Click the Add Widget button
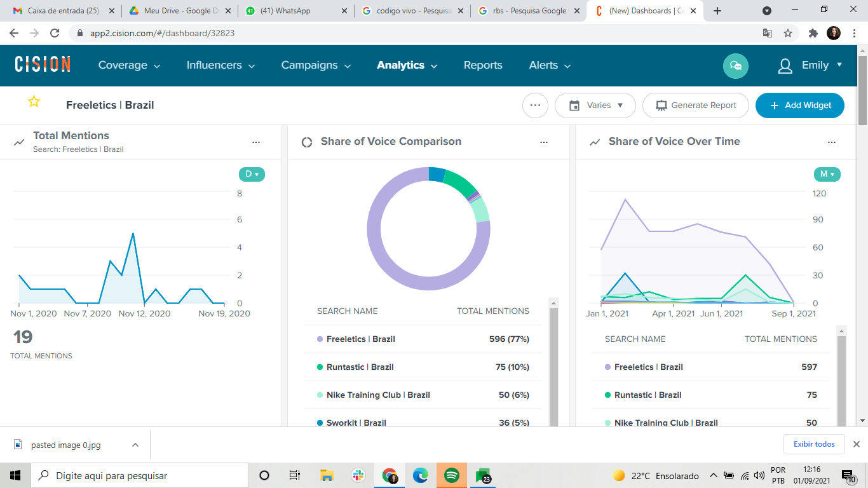Screen dimensions: 868x488 [x=800, y=105]
